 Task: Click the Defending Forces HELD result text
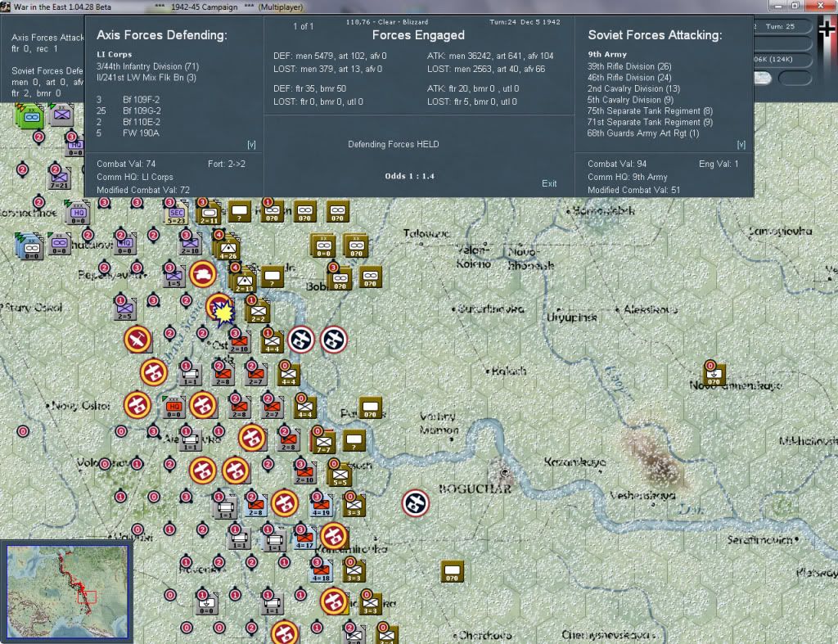pyautogui.click(x=394, y=144)
